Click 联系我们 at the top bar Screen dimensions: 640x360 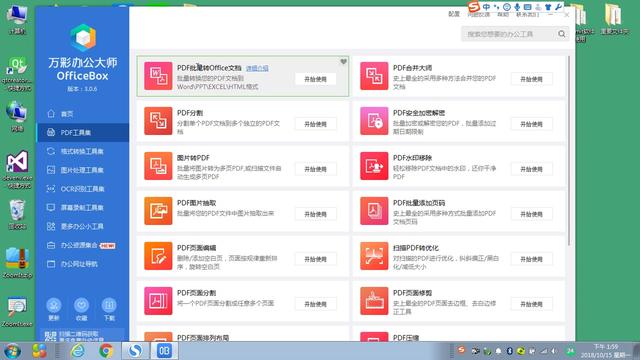(527, 14)
